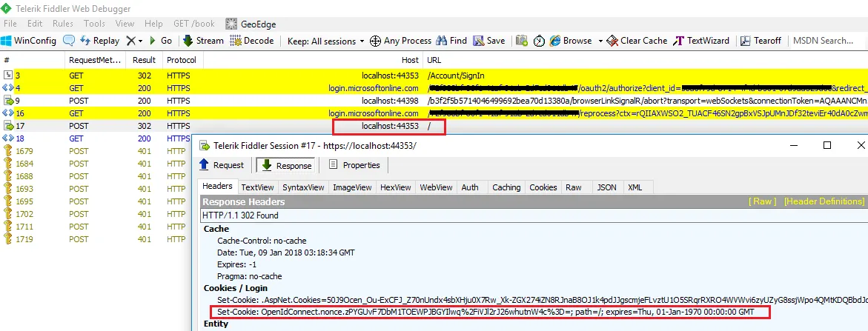The height and width of the screenshot is (331, 868).
Task: Open the Browse dropdown arrow
Action: pyautogui.click(x=600, y=41)
